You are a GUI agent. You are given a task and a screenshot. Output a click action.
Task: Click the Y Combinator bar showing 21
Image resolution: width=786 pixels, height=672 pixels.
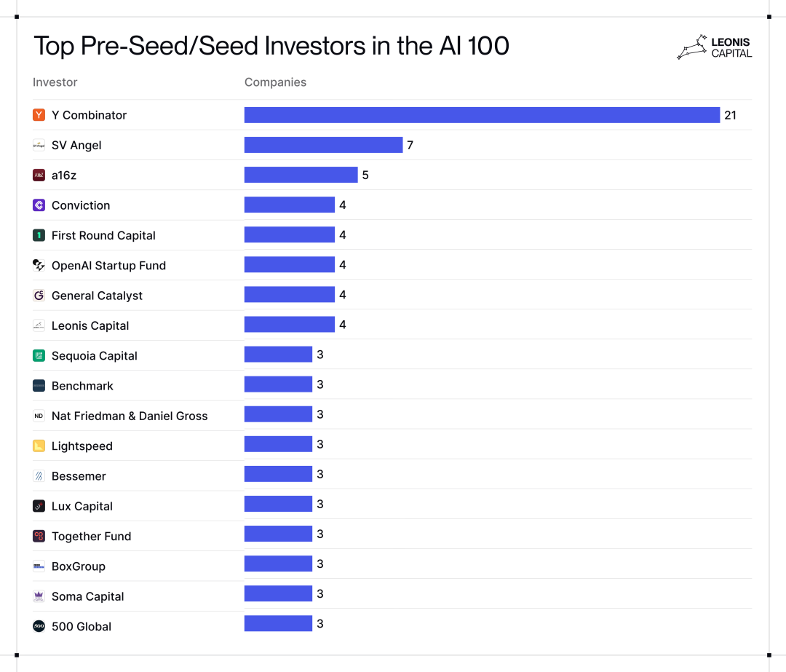(482, 115)
